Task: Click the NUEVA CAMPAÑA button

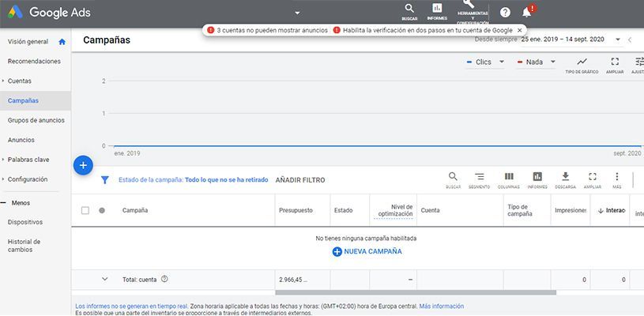Action: [x=367, y=251]
